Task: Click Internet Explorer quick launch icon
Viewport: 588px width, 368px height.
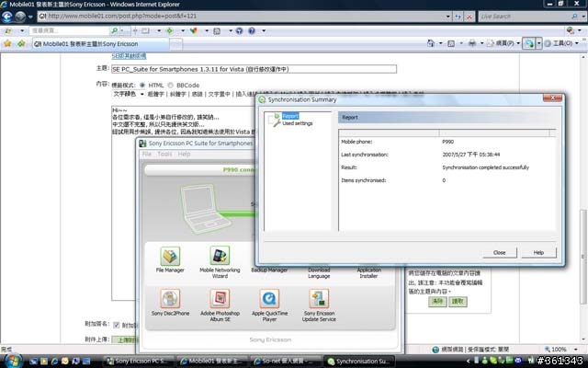Action: (55, 361)
